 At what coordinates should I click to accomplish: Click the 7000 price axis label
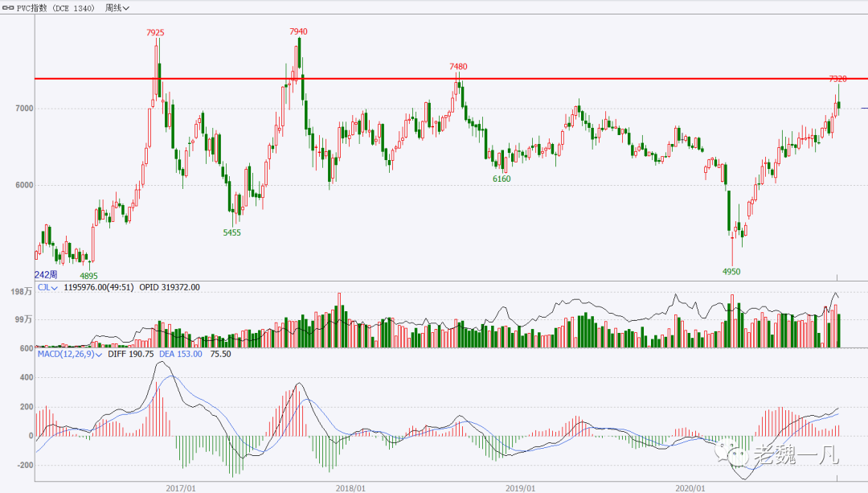(x=24, y=109)
